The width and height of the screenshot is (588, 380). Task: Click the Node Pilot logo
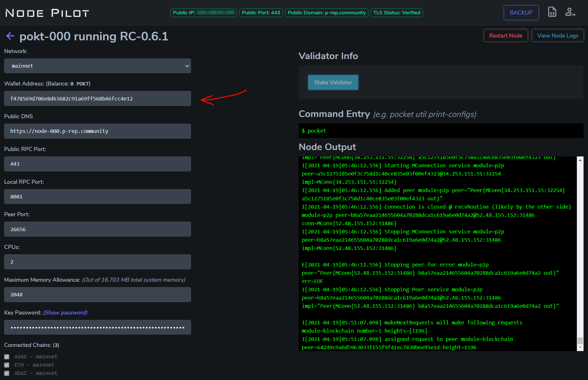pyautogui.click(x=47, y=13)
